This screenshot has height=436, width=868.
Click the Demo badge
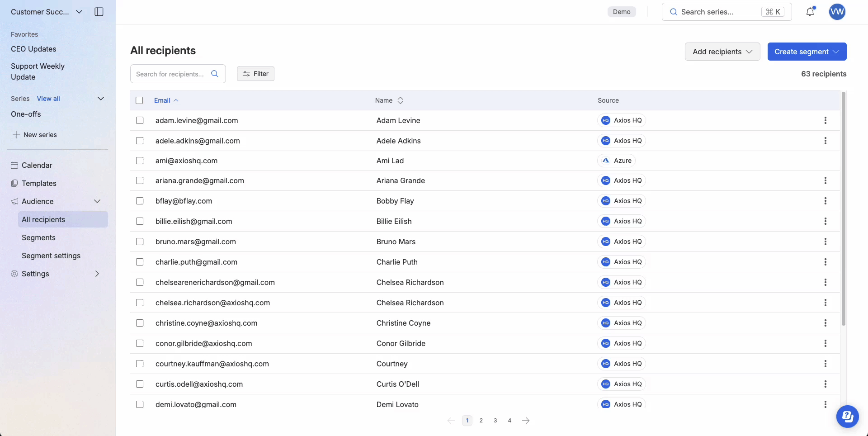pyautogui.click(x=622, y=12)
